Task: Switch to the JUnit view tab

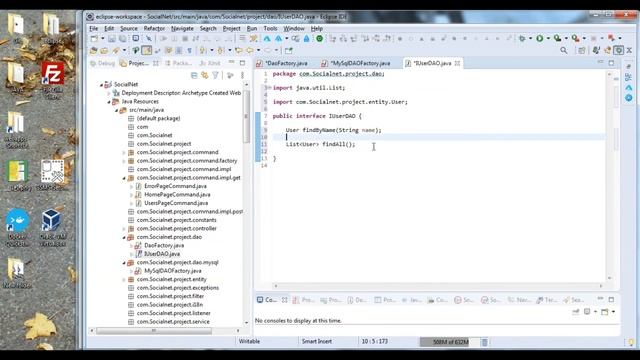Action: (210, 63)
